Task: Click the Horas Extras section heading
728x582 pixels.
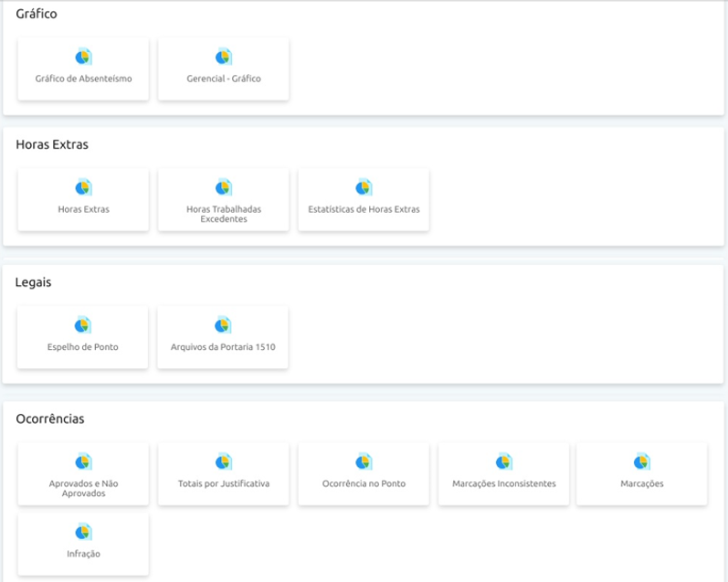Action: pos(52,144)
